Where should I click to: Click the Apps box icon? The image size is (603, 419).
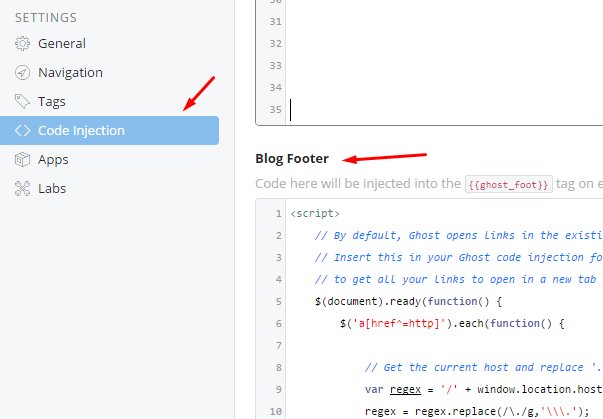tap(22, 160)
